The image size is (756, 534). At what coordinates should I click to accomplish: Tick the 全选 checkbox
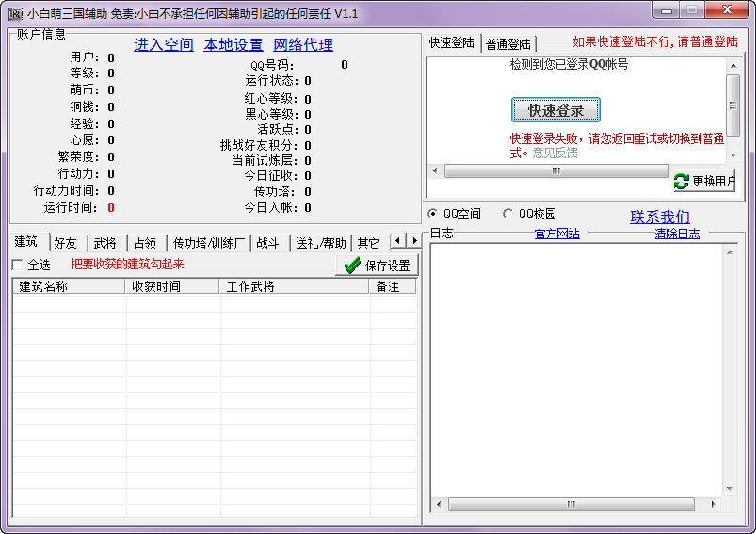tap(17, 265)
